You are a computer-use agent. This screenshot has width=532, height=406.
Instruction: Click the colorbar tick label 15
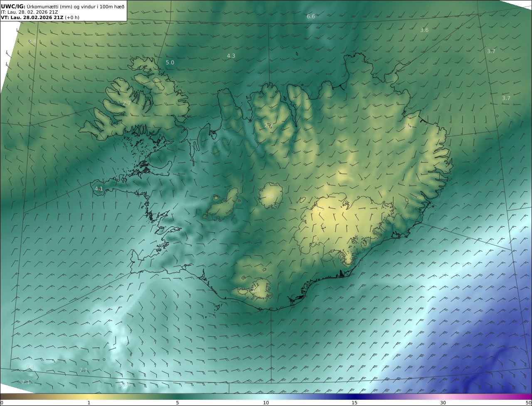[x=355, y=403]
